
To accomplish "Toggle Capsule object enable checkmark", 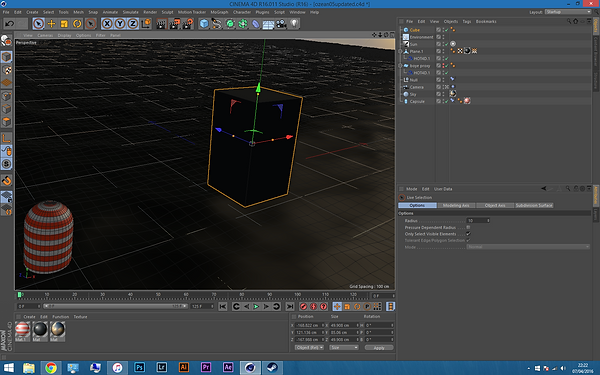I will (447, 101).
